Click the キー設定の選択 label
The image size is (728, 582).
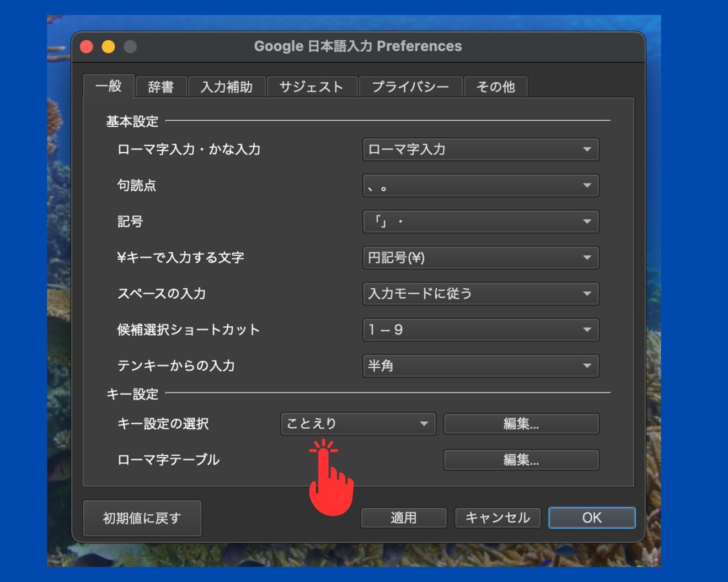pos(163,424)
